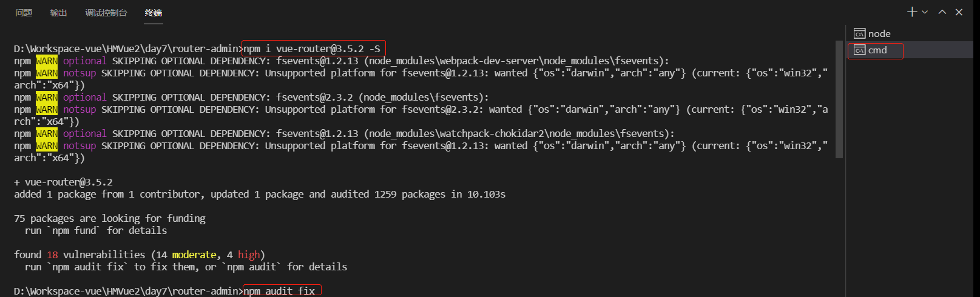Switch to the 问题 tab
Image resolution: width=980 pixels, height=297 pixels.
[x=24, y=13]
